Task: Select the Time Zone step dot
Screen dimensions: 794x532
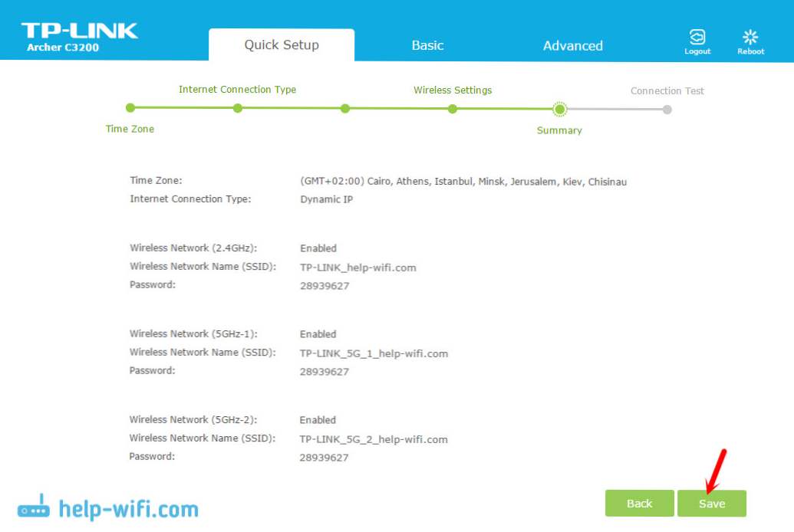Action: tap(130, 108)
